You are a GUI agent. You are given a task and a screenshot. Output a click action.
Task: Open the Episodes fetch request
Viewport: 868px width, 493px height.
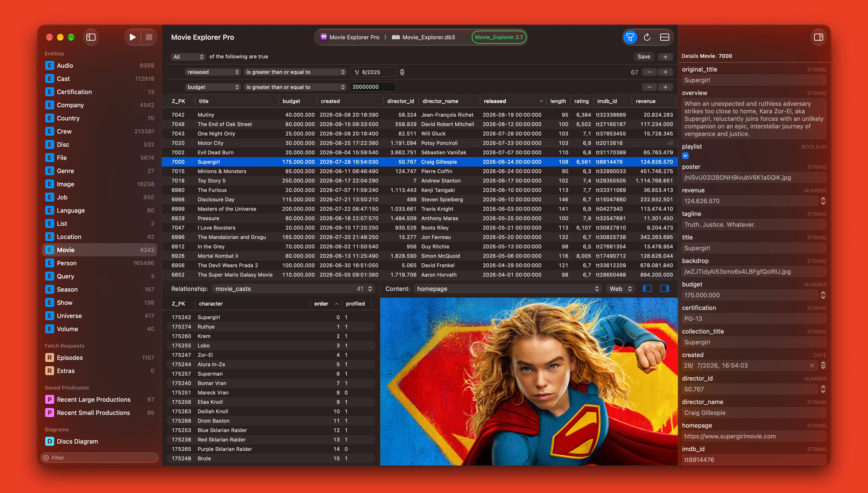click(x=100, y=358)
